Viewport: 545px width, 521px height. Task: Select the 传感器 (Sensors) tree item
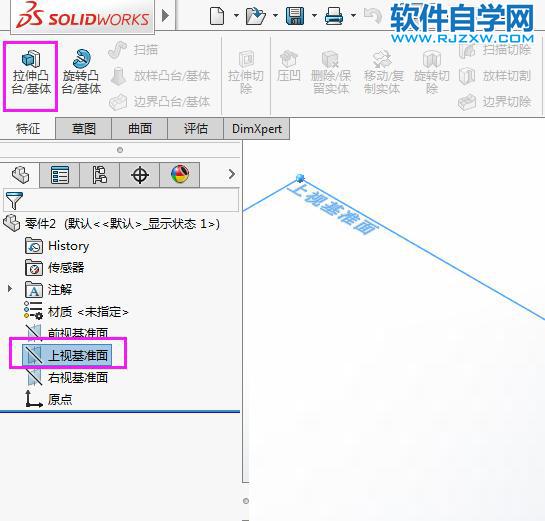tap(55, 268)
